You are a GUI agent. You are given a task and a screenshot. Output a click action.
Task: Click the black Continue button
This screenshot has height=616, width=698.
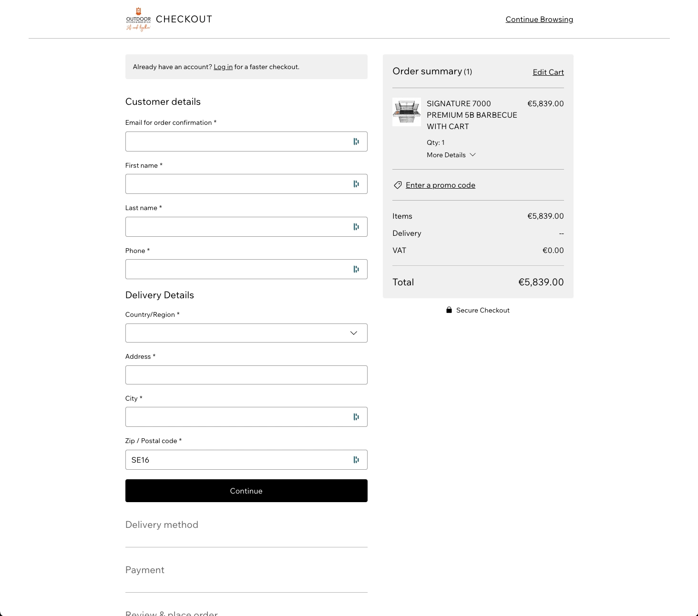click(246, 491)
